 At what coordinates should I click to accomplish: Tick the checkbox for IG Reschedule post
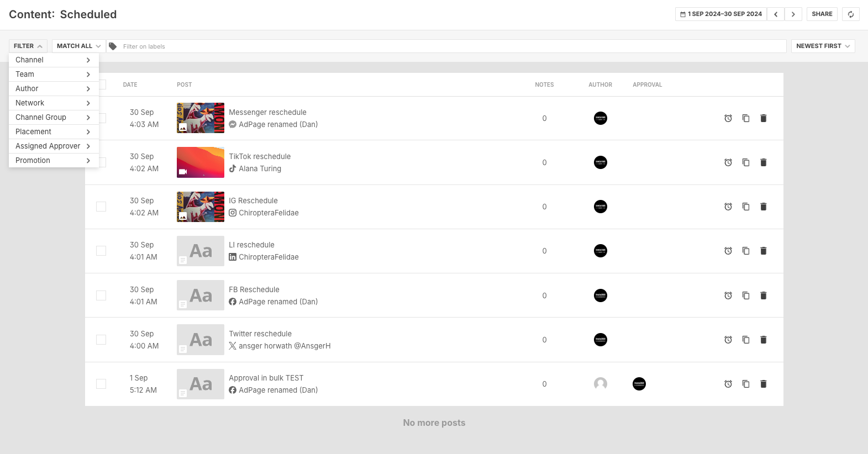[x=101, y=207]
